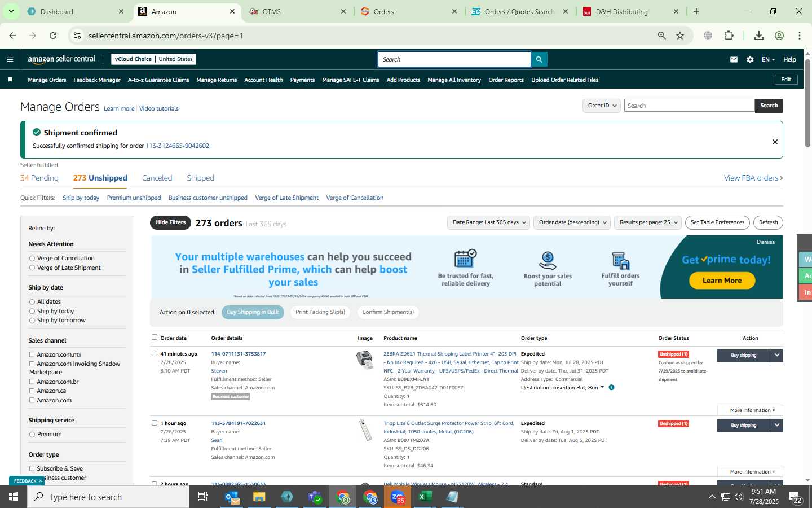Open the browser extensions puzzle icon

729,36
